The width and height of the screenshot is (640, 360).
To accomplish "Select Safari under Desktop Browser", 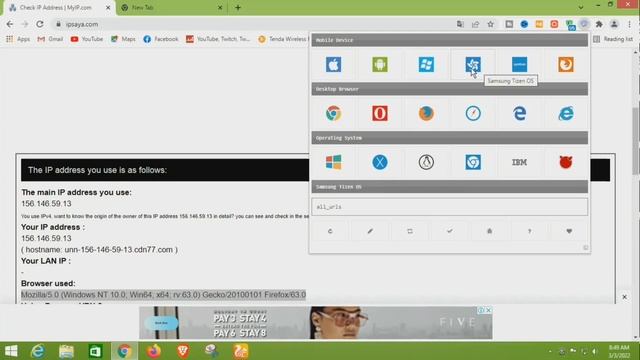I will tap(473, 113).
